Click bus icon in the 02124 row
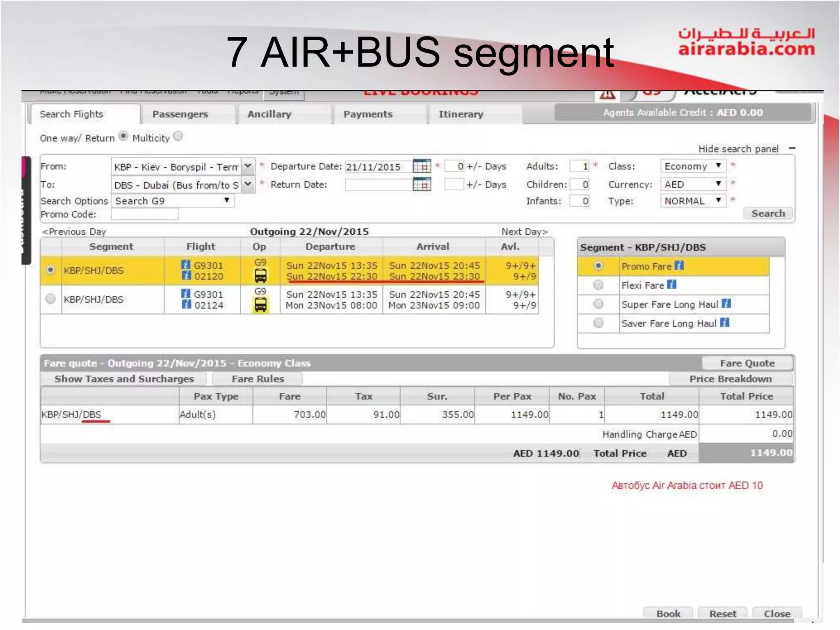The width and height of the screenshot is (840, 630). (x=260, y=305)
